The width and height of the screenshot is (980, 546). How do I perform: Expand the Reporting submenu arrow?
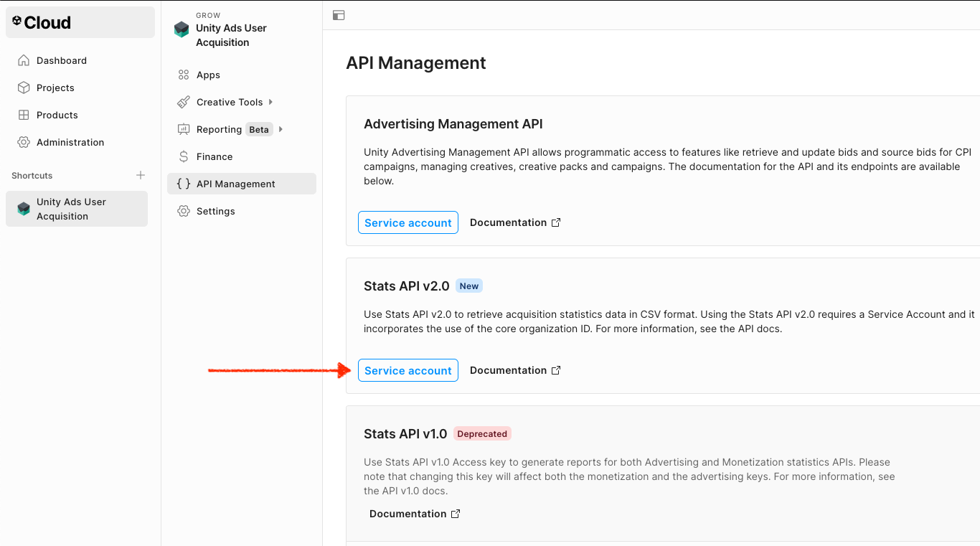pyautogui.click(x=281, y=129)
